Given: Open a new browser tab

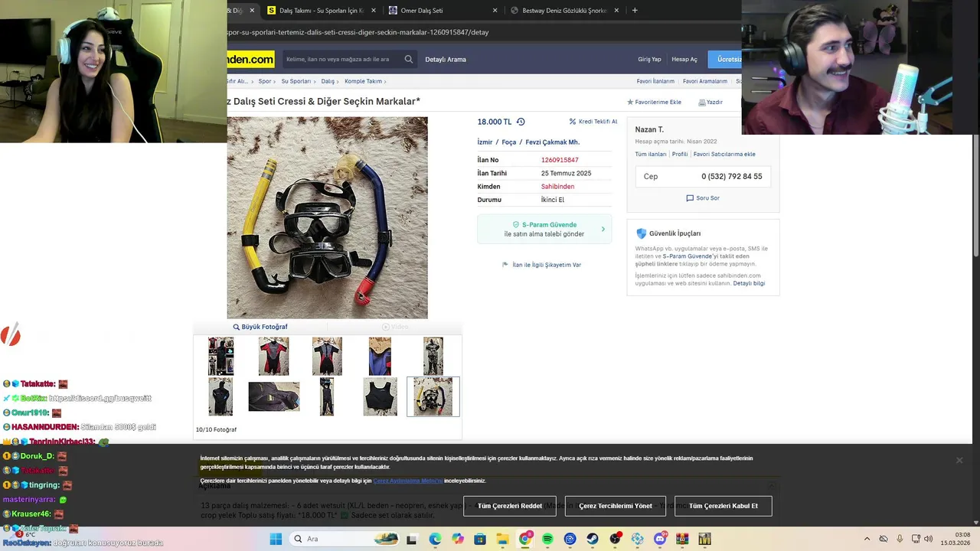Looking at the screenshot, I should click(635, 11).
